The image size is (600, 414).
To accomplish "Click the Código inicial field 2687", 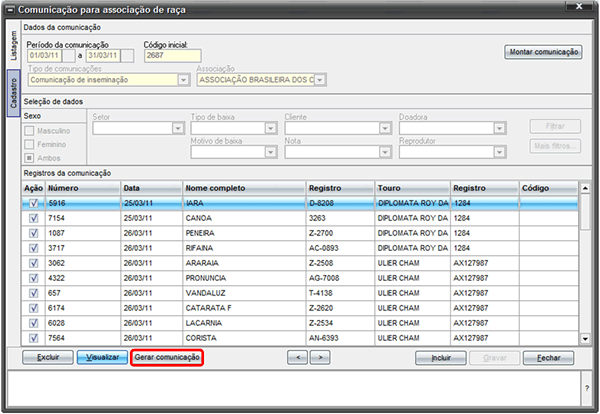I will tap(173, 55).
